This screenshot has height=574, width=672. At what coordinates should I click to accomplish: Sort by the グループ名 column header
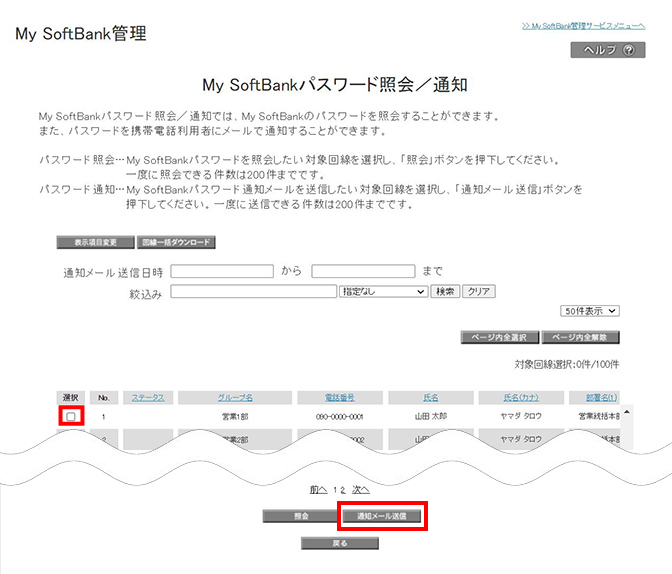pos(235,398)
